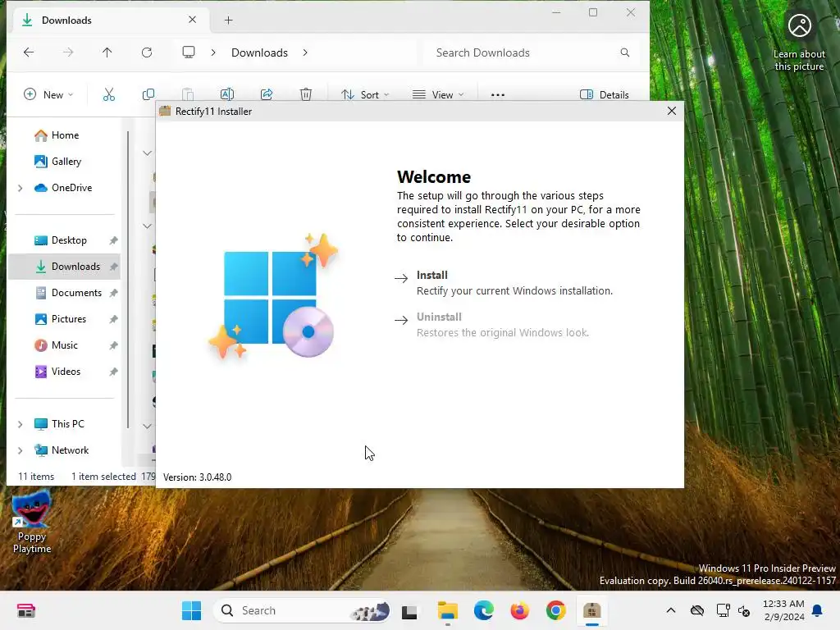Open Documents in quick access
The width and height of the screenshot is (840, 630).
[68, 293]
